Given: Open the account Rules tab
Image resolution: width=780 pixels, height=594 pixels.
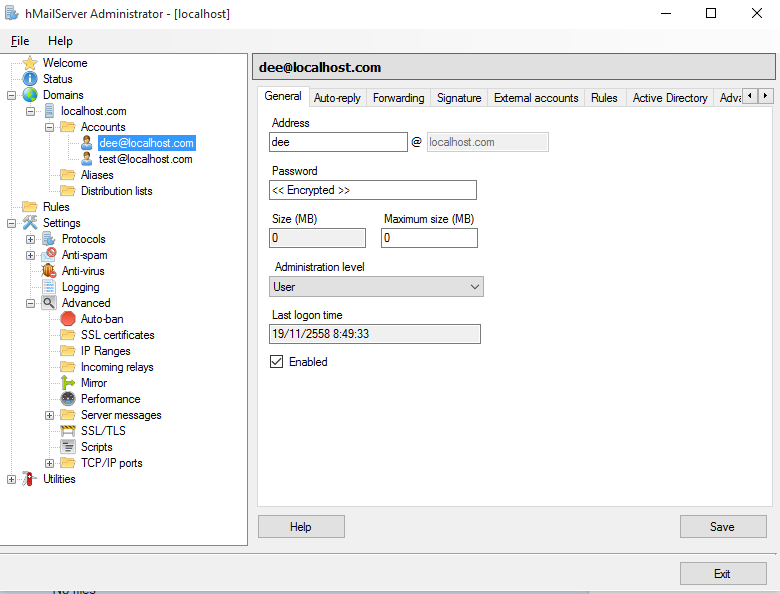Looking at the screenshot, I should click(604, 98).
